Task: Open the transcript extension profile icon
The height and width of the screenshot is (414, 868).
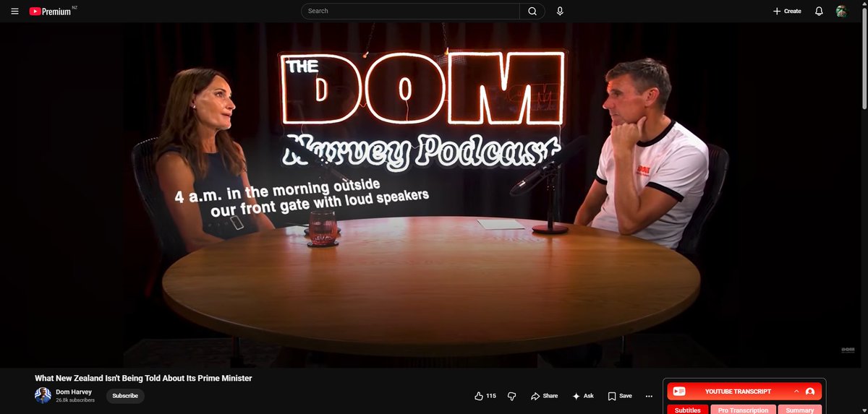Action: [810, 391]
